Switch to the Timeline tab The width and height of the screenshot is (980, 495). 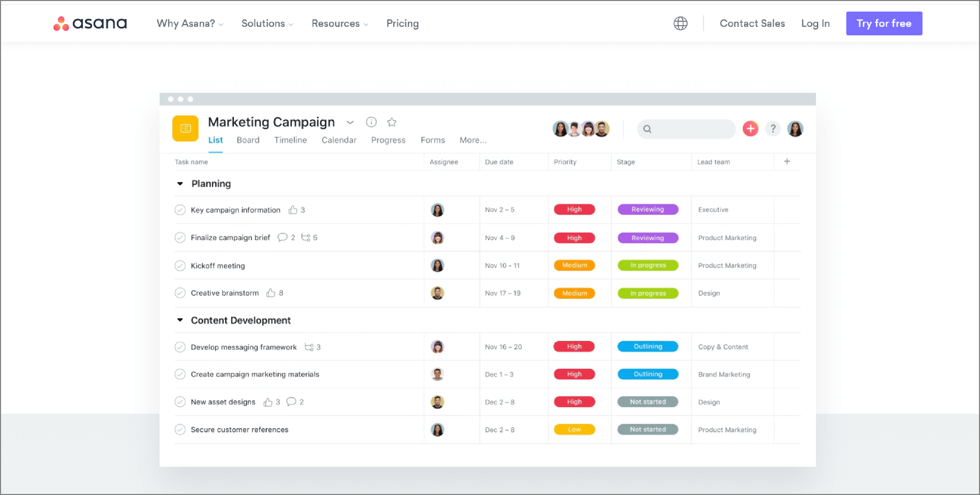pos(290,140)
